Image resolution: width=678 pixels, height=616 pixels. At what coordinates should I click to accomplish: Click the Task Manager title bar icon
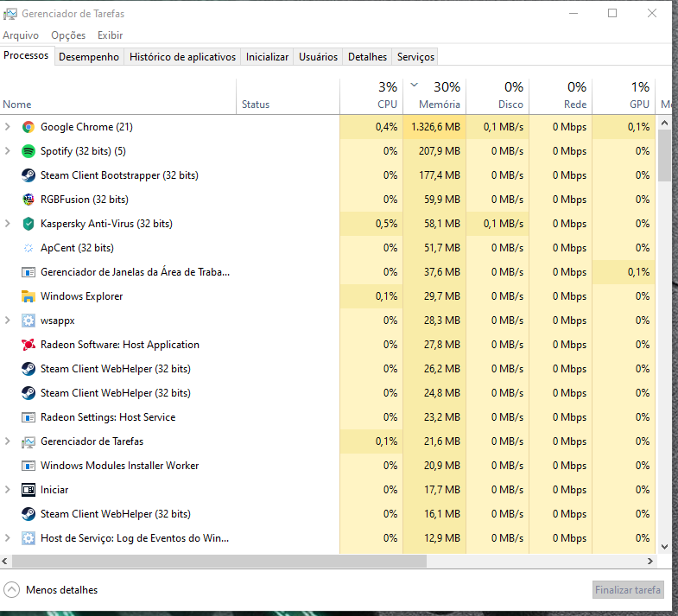[x=10, y=14]
